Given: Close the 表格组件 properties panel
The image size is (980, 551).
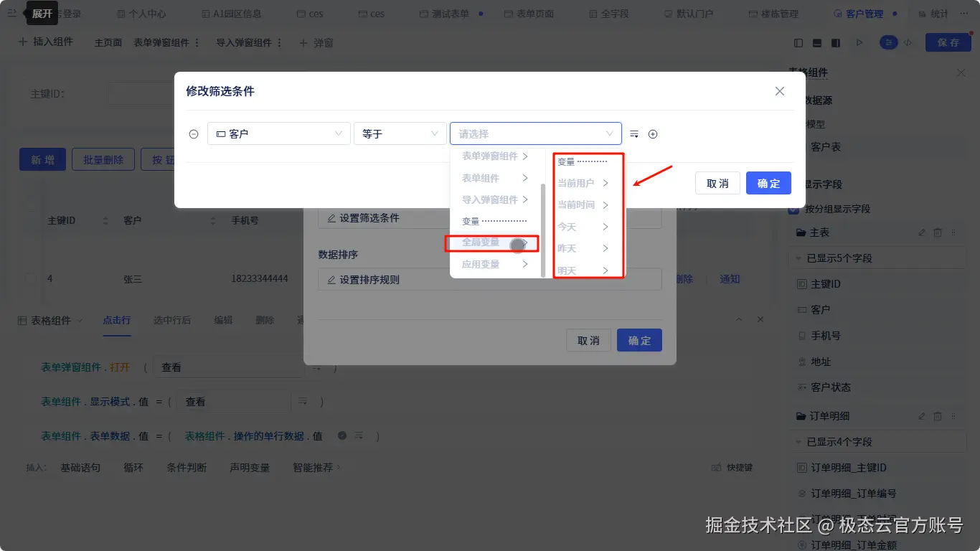Looking at the screenshot, I should 961,72.
